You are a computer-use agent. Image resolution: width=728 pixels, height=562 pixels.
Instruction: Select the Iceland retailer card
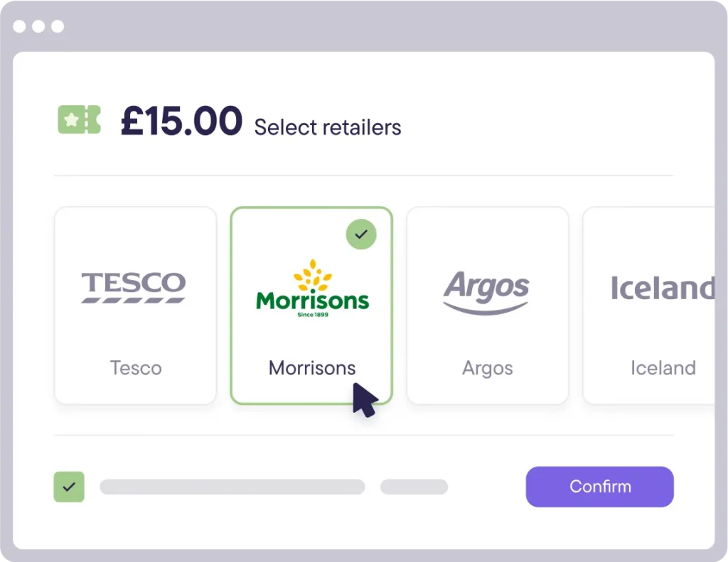(x=648, y=306)
